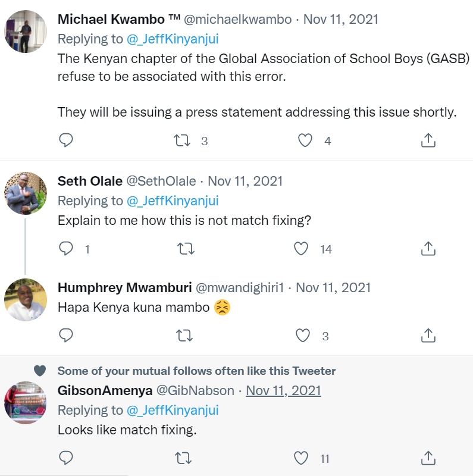Open share menu on Humphrey Mwamburi's tweet
The image size is (473, 476).
click(428, 336)
